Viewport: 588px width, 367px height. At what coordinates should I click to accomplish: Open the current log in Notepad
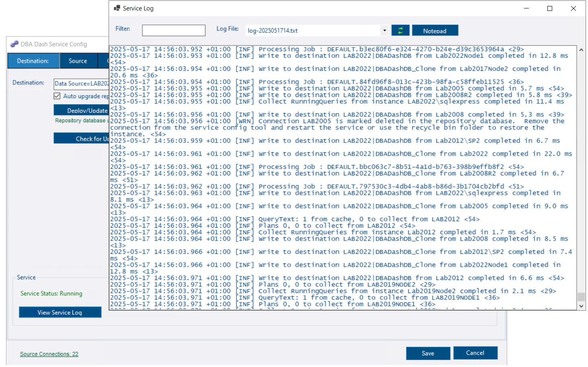coord(435,30)
